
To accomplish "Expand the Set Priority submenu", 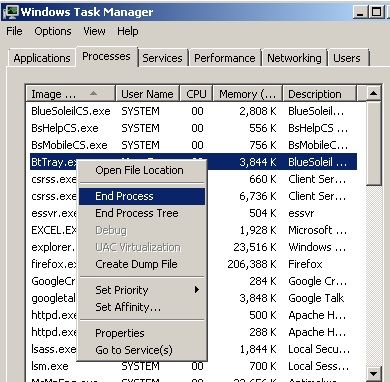I will coord(142,290).
